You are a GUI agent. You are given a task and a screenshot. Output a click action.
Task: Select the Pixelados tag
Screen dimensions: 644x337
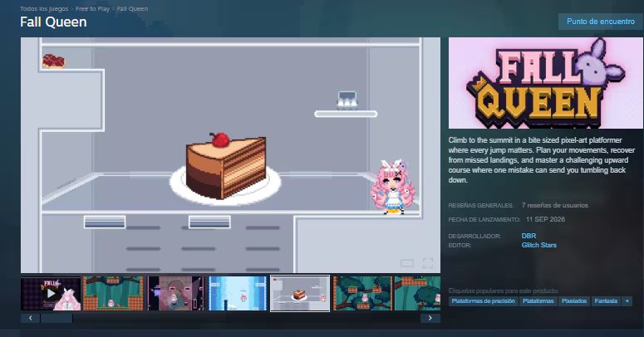point(573,301)
